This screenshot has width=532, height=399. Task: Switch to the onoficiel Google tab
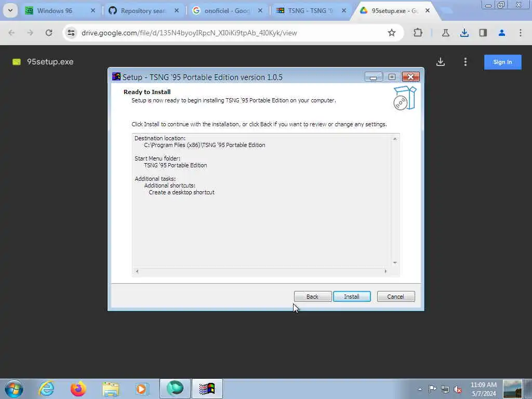tap(227, 11)
